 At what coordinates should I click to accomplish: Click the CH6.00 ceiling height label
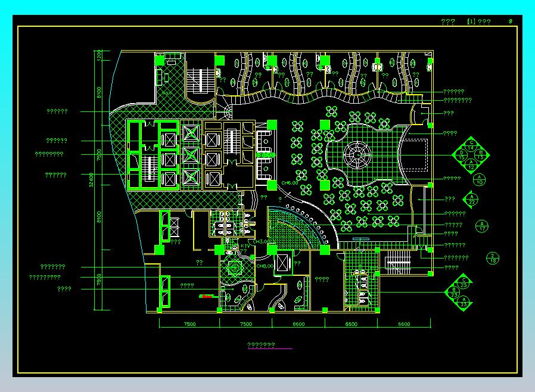pyautogui.click(x=290, y=183)
